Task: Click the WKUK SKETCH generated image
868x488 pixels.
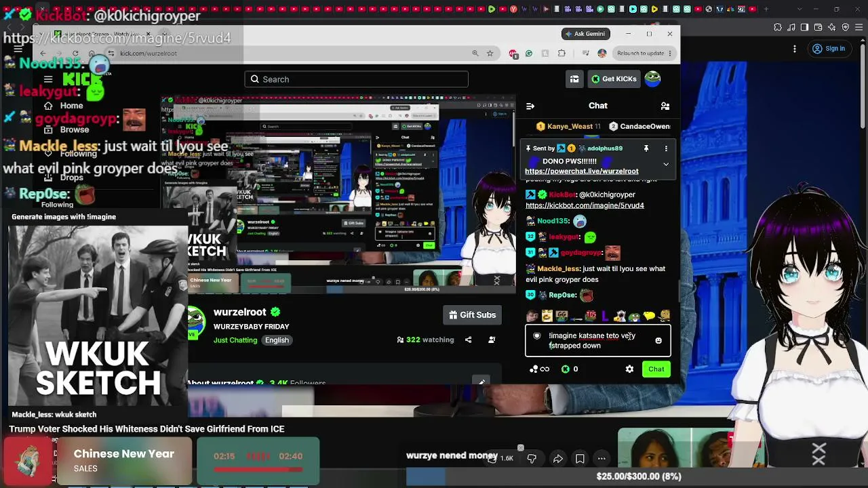Action: tap(98, 315)
